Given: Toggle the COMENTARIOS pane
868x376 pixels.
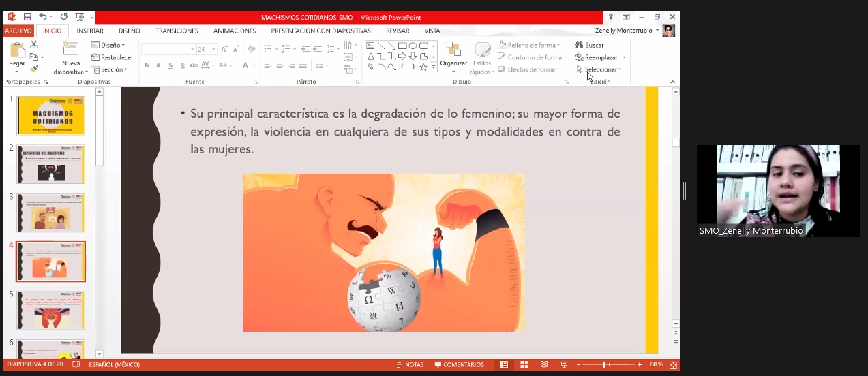Looking at the screenshot, I should (x=459, y=364).
